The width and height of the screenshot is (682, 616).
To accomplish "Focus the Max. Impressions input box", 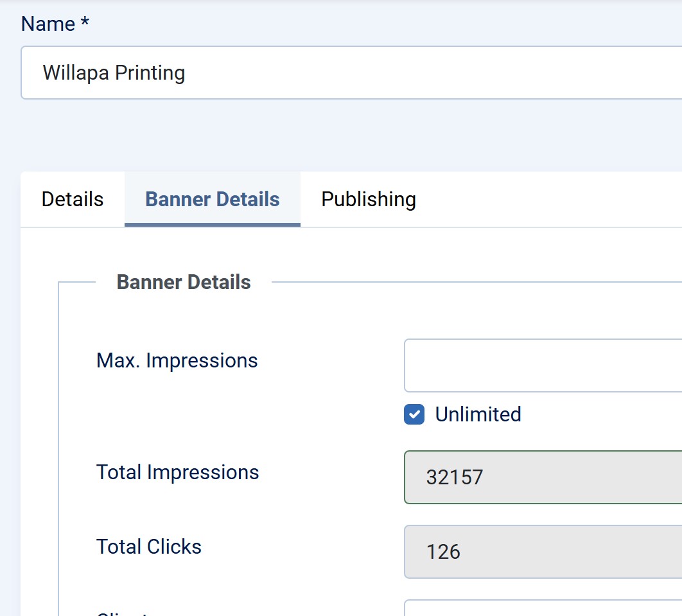I will [543, 365].
